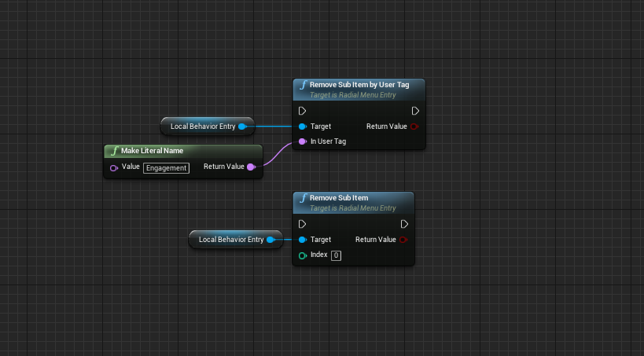Click the Return Value pin on Remove Sub Item node
Screen dimensions: 644x356
click(404, 240)
